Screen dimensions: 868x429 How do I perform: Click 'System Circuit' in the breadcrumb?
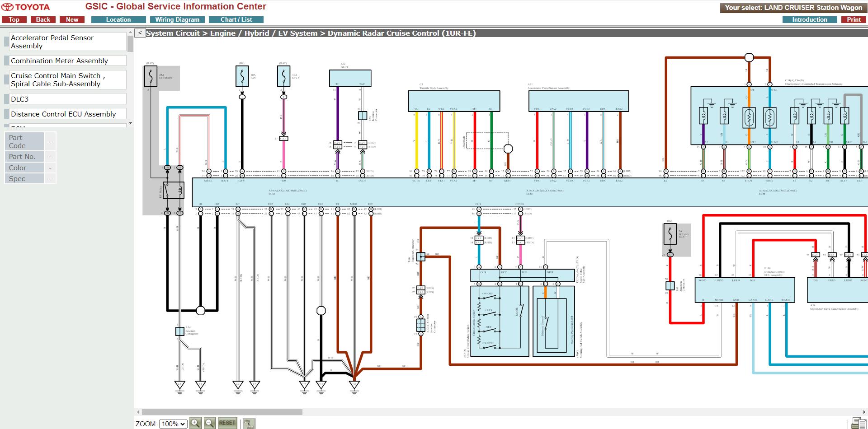tap(173, 33)
